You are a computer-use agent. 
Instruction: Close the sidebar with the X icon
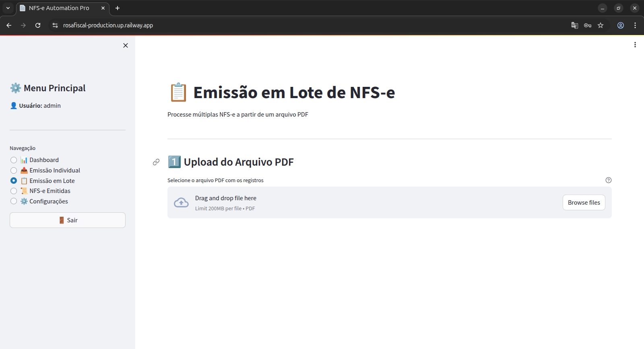[x=126, y=45]
